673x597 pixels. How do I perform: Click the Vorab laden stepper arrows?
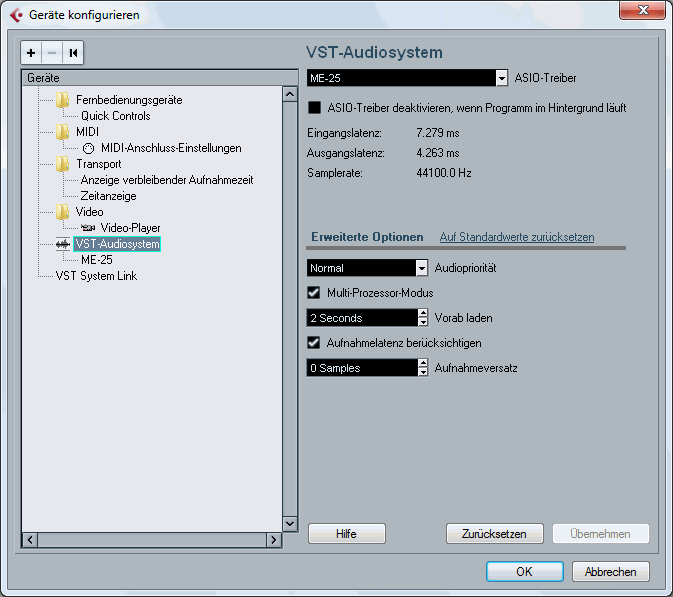421,318
